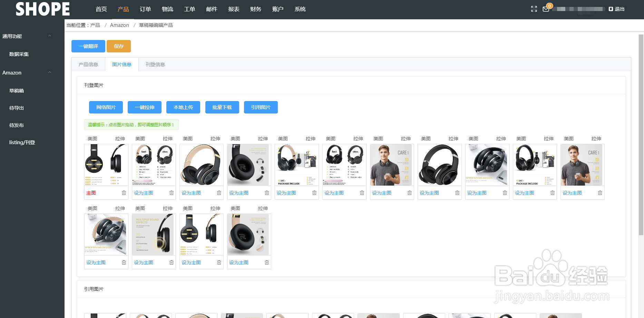Open the mail notifications icon

546,9
